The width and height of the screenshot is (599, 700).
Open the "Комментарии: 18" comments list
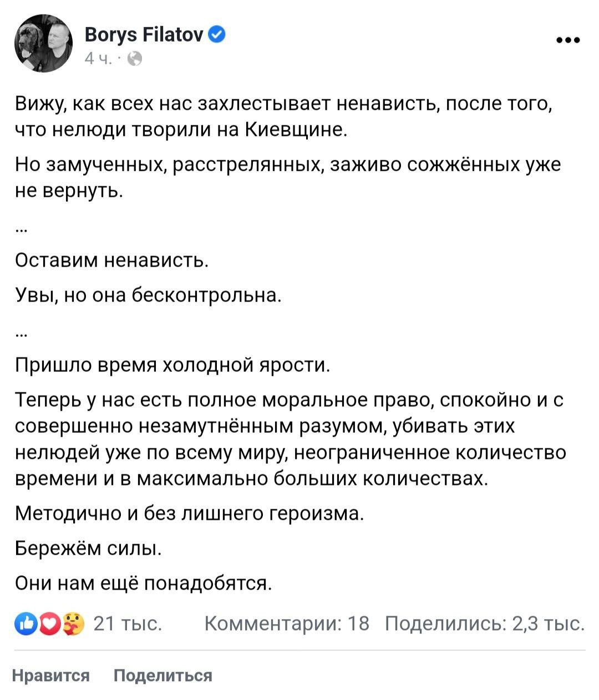coord(287,624)
